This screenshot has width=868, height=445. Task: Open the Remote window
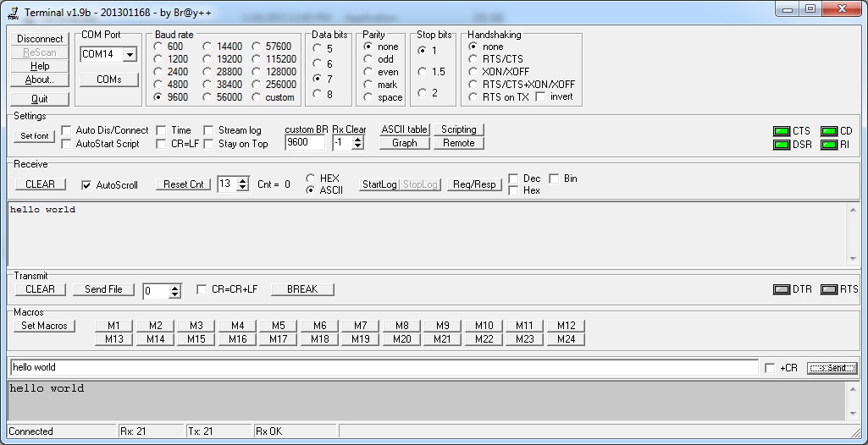459,143
